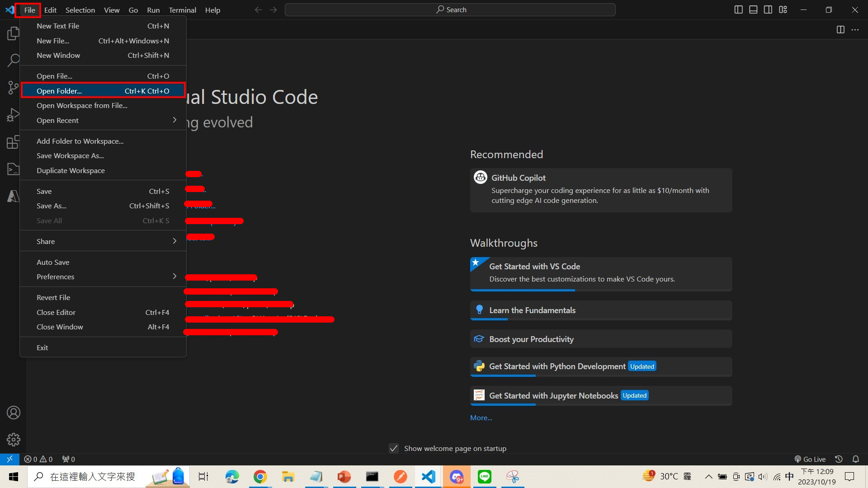Open notifications bell in status bar
868x488 pixels.
[855, 459]
